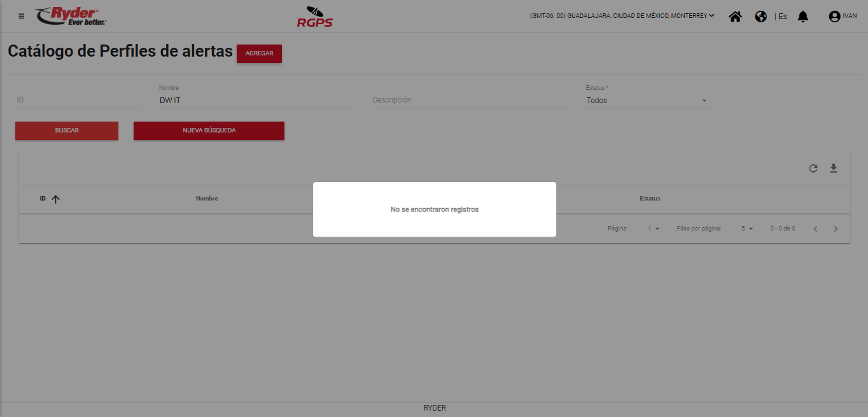Click the home icon in header

[x=735, y=17]
